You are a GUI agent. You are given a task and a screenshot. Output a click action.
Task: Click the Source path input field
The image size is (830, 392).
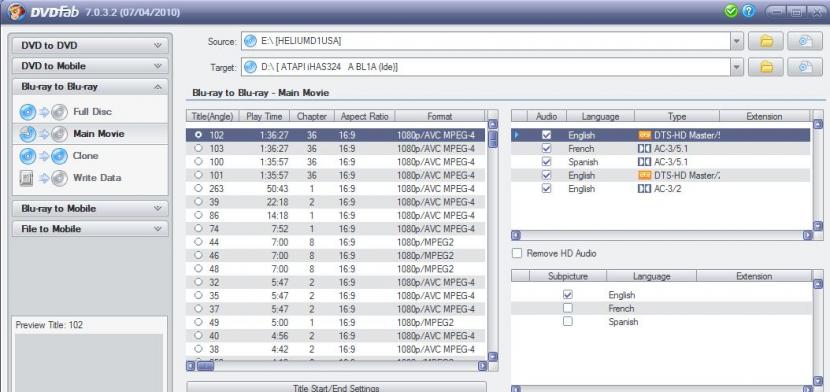pyautogui.click(x=486, y=41)
